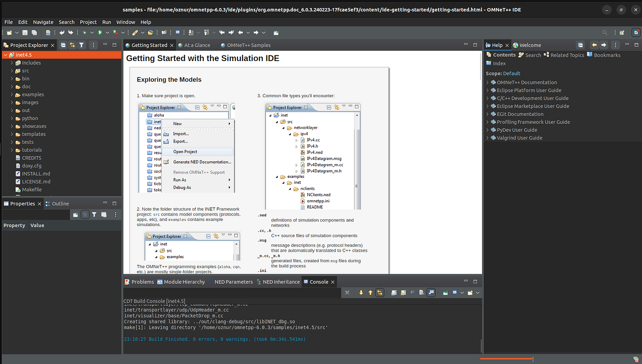
Task: Click Console scroll up yellow arrow icon
Action: click(370, 292)
